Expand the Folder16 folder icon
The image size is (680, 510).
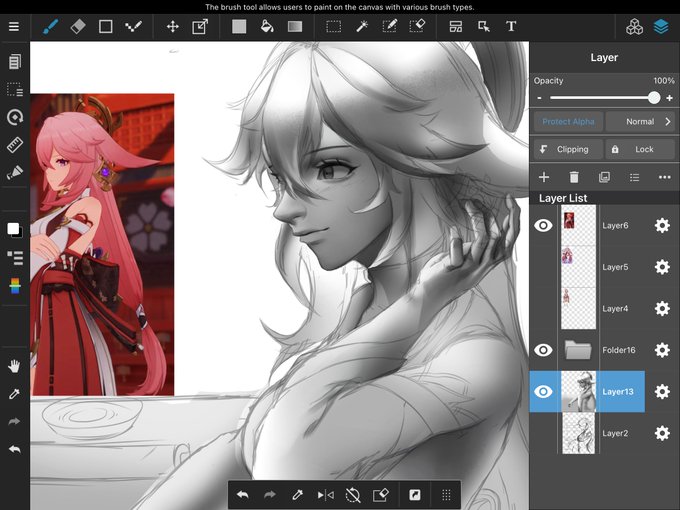click(578, 350)
